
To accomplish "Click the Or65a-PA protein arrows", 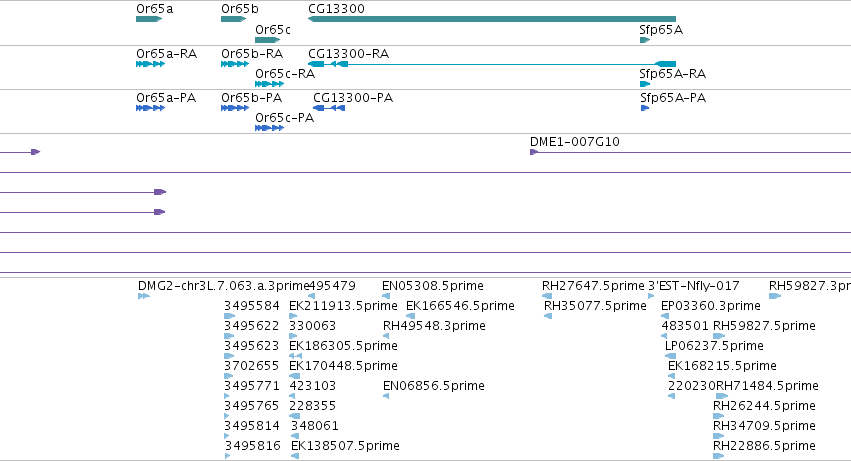I will 151,108.
